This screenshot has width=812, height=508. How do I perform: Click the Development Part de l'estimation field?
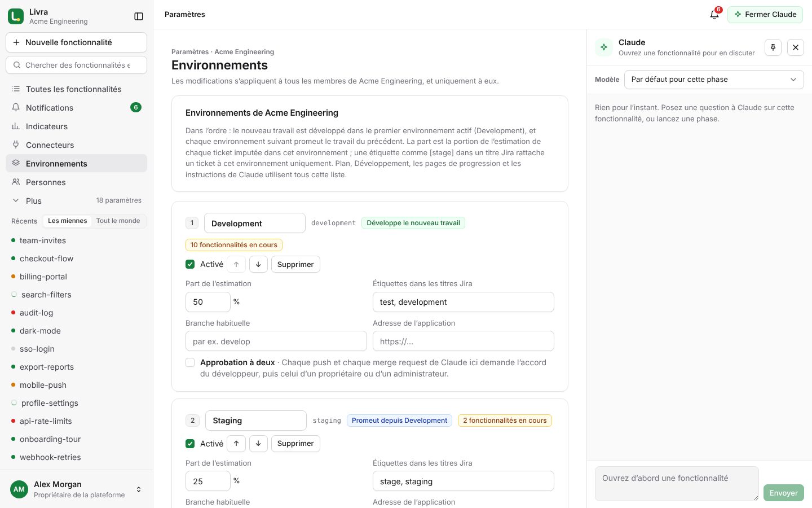pos(208,302)
